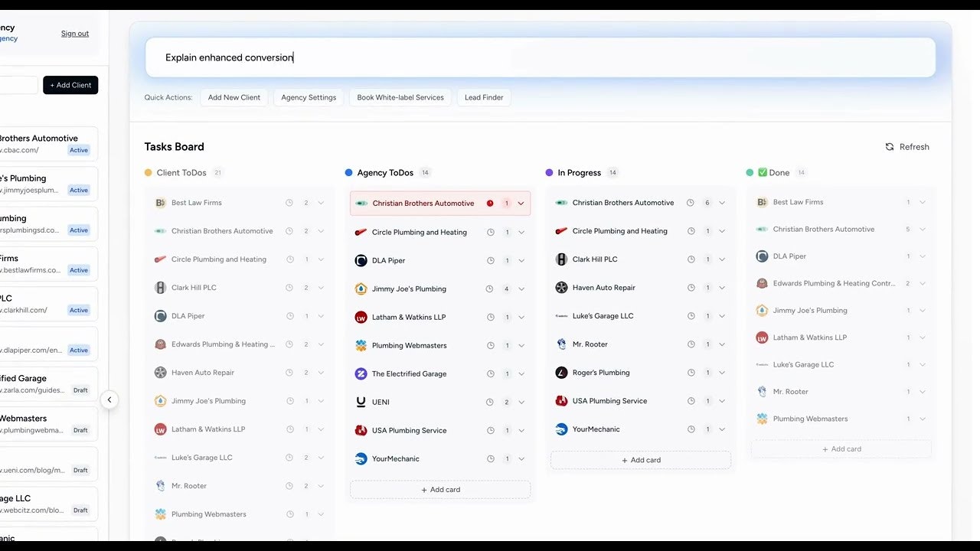Expand Circle Plumbing and Heating in Agency ToDos

pyautogui.click(x=521, y=233)
